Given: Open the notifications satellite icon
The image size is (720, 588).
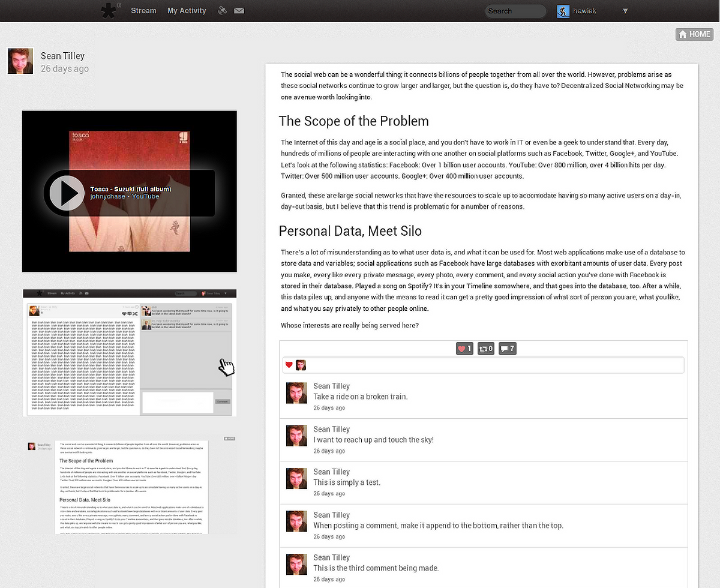Looking at the screenshot, I should 223,11.
